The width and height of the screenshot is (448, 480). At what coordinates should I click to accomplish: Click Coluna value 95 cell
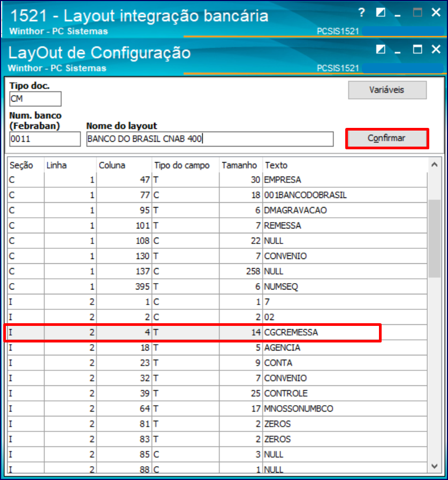124,210
